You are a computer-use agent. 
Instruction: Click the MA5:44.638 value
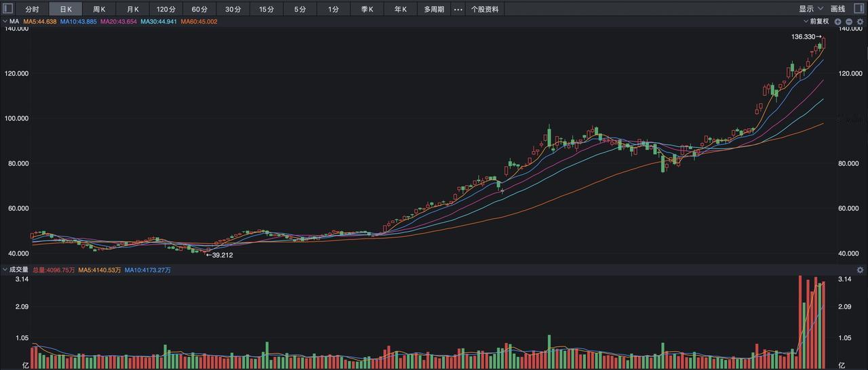[40, 22]
